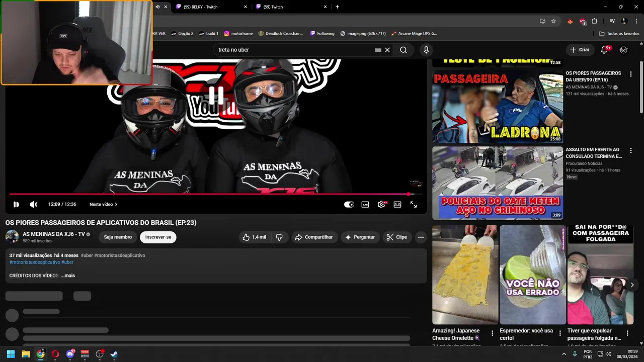The height and width of the screenshot is (362, 644).
Task: Open the on-screen keyboard icon in search box
Action: tap(378, 50)
